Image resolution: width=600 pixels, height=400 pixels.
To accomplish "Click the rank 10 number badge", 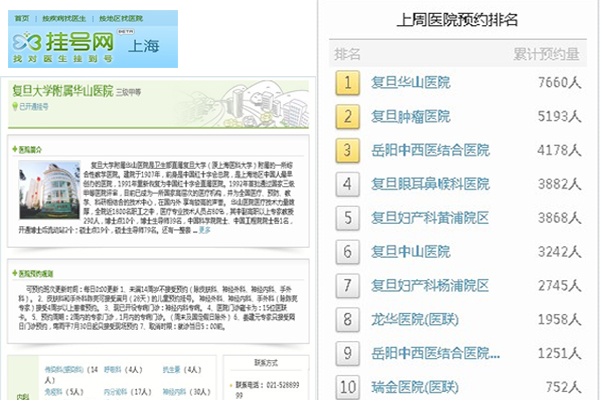I will (347, 387).
